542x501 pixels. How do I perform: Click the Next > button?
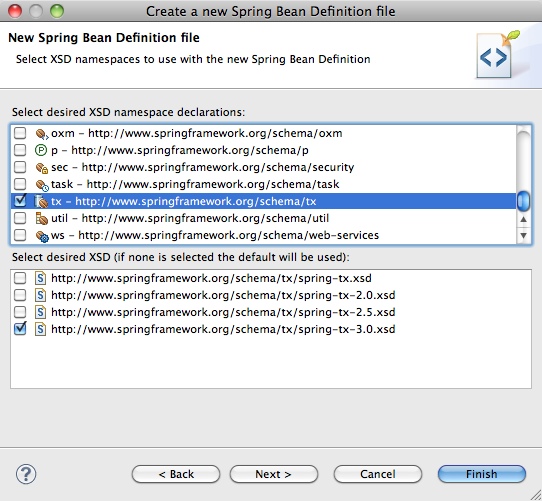click(274, 474)
